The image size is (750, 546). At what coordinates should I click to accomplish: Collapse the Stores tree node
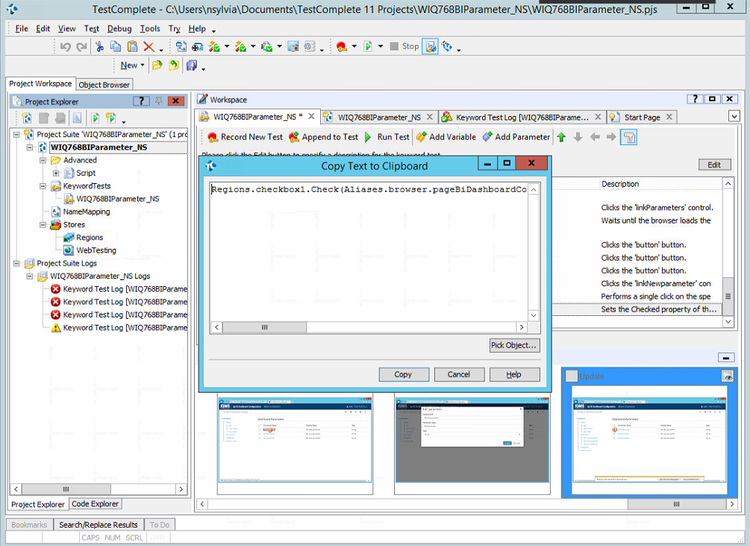point(42,225)
